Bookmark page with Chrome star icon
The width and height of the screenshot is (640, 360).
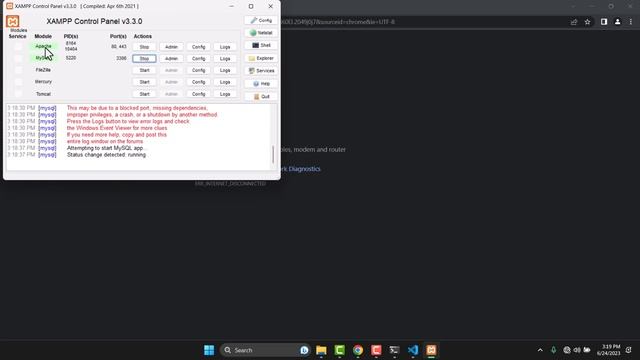coord(587,22)
